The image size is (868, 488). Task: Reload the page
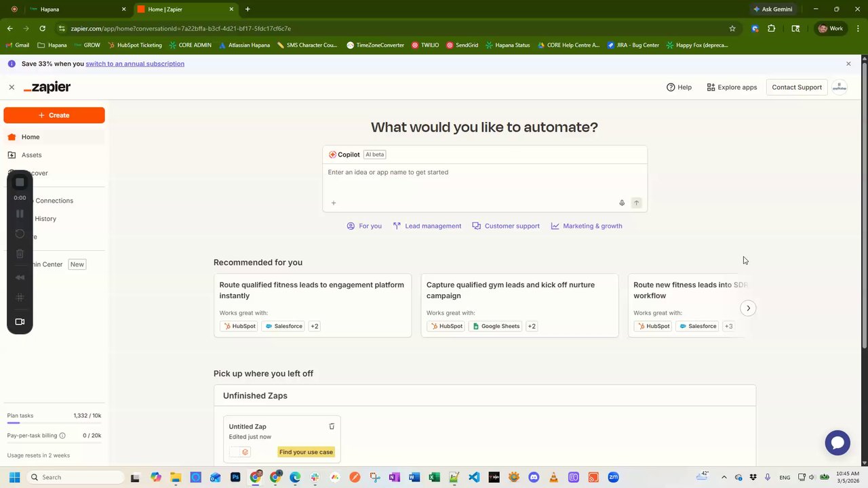pos(42,28)
